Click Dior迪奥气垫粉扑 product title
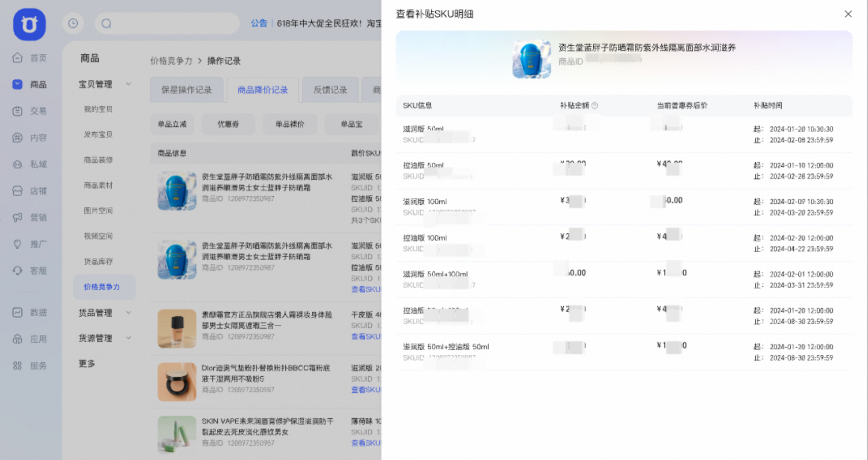The height and width of the screenshot is (460, 868). 266,373
